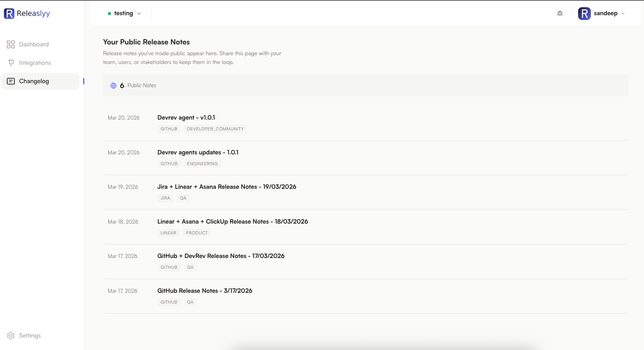Click GITHUB tag under GitHub Release Notes - 3/17/2026
Viewport: 644px width, 350px height.
click(169, 302)
